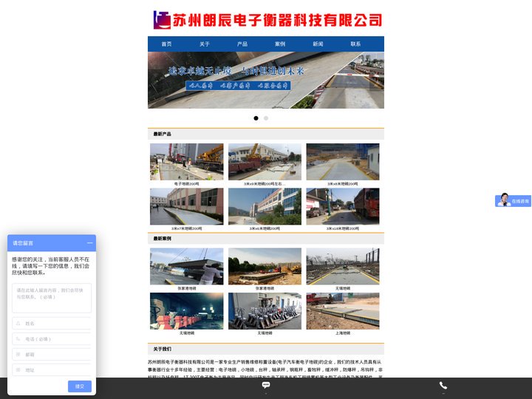Click the 3米x8米地磅200吨 caption link
The image size is (532, 399).
pyautogui.click(x=343, y=184)
